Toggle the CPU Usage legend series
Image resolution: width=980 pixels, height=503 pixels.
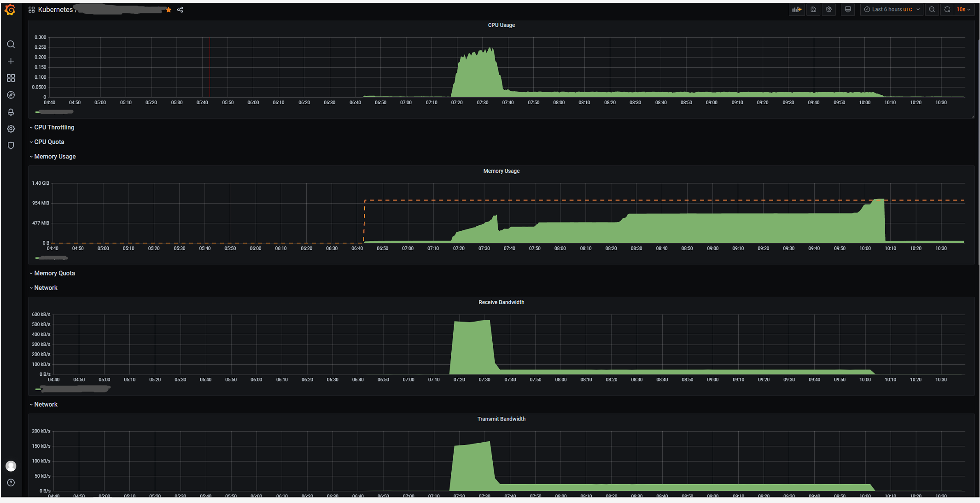[54, 111]
